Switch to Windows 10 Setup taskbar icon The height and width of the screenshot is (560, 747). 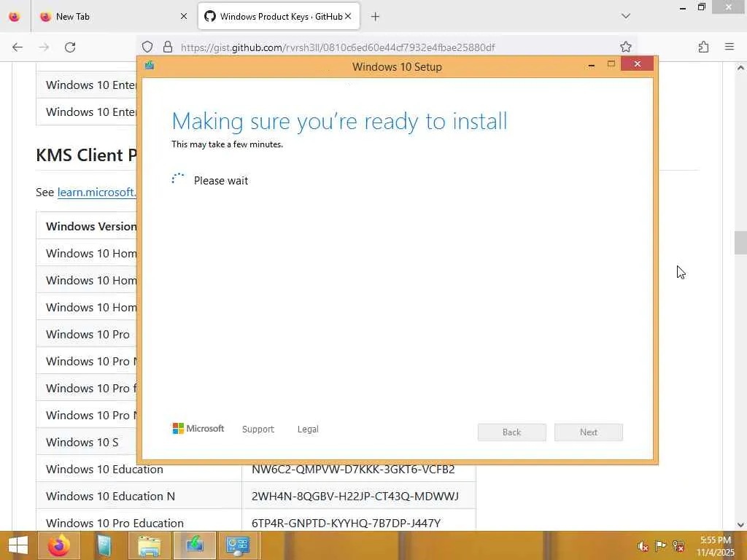click(194, 545)
